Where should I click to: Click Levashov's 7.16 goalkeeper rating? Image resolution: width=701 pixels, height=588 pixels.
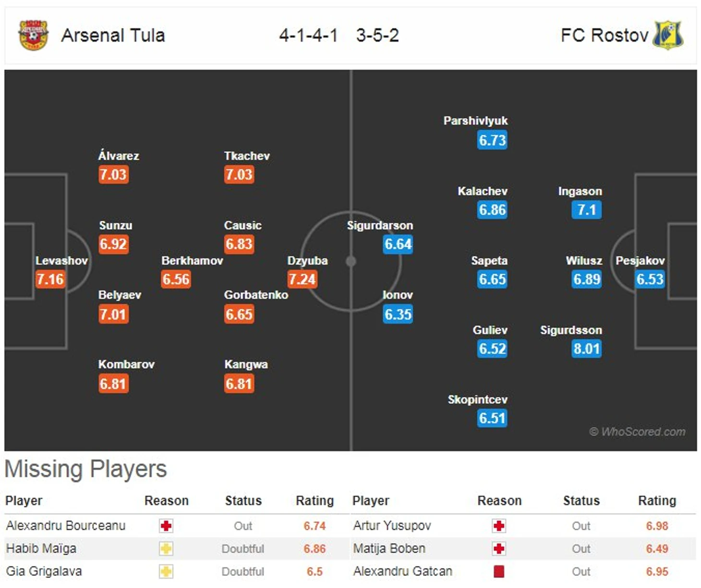click(50, 279)
